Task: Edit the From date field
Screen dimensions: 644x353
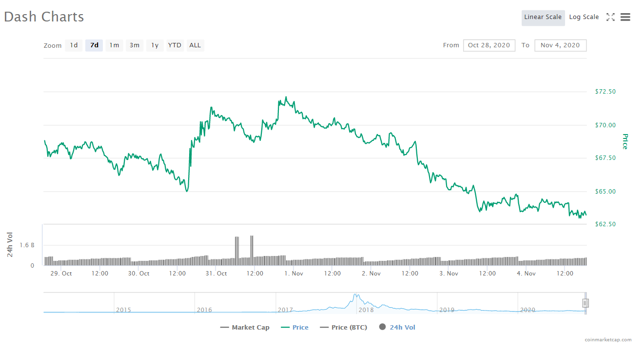Action: pos(489,45)
